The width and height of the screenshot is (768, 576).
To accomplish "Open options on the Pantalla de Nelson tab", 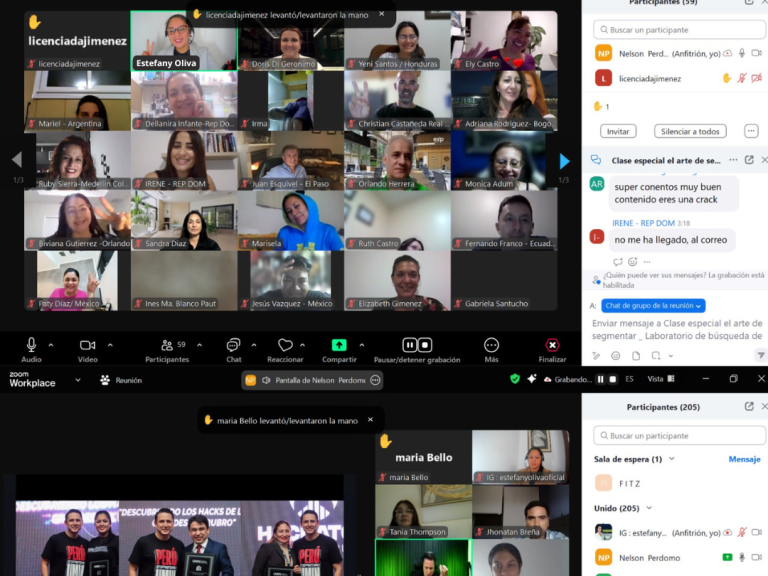I will coord(375,380).
